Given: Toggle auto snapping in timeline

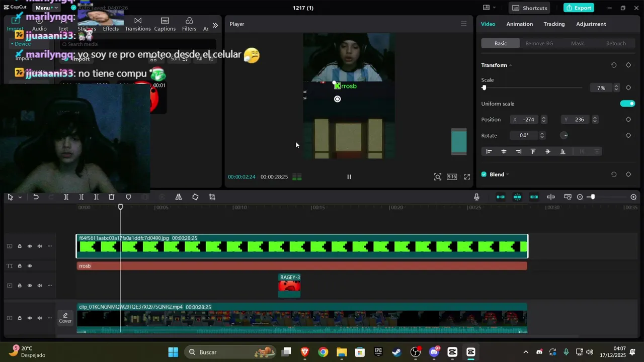Looking at the screenshot, I should click(x=517, y=197).
